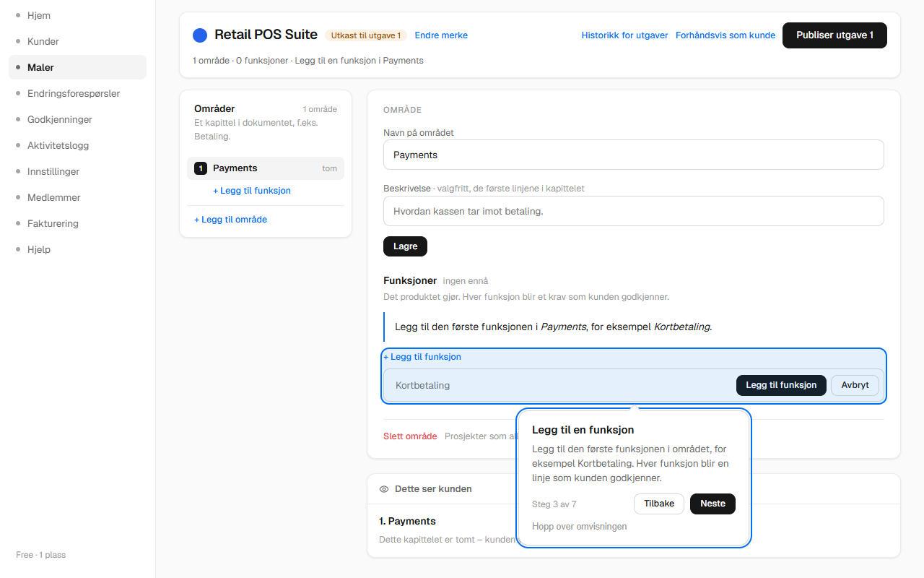Advance the tour with Neste
The image size is (924, 578).
point(712,504)
